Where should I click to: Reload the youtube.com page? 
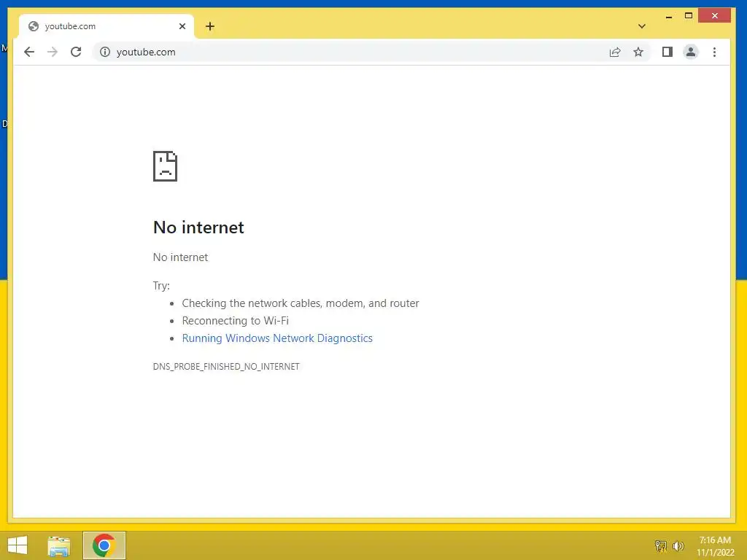pos(76,52)
